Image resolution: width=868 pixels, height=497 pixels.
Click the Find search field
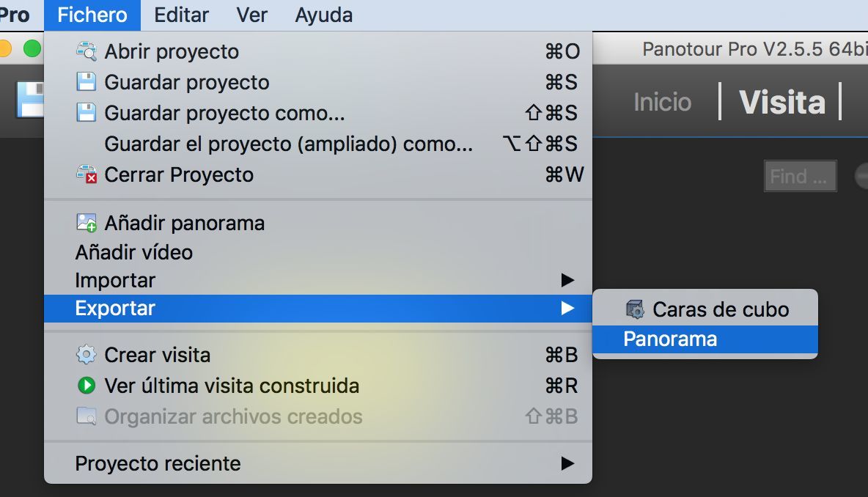[x=800, y=176]
